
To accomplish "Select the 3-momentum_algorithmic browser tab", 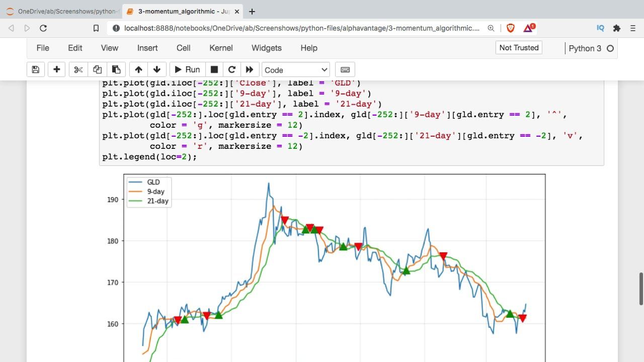I will tap(183, 11).
